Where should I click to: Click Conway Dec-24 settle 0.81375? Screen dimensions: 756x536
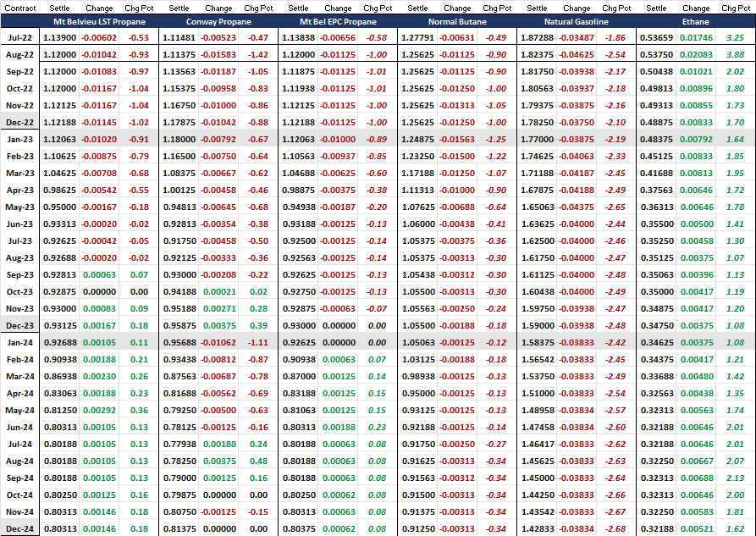179,528
